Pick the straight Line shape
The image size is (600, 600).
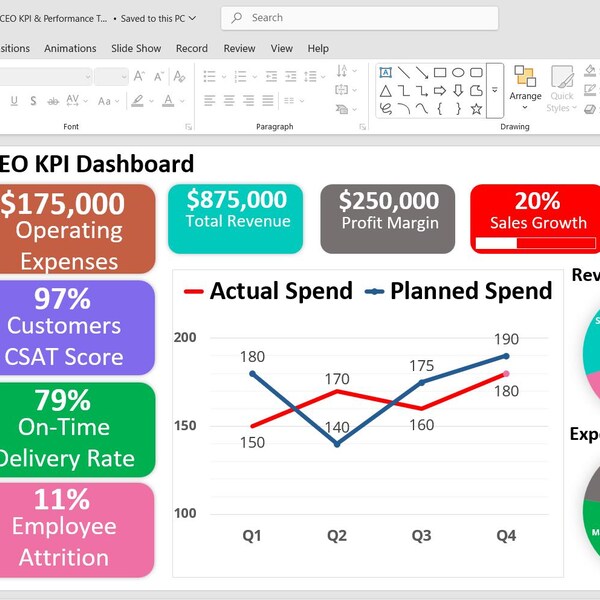click(x=404, y=72)
